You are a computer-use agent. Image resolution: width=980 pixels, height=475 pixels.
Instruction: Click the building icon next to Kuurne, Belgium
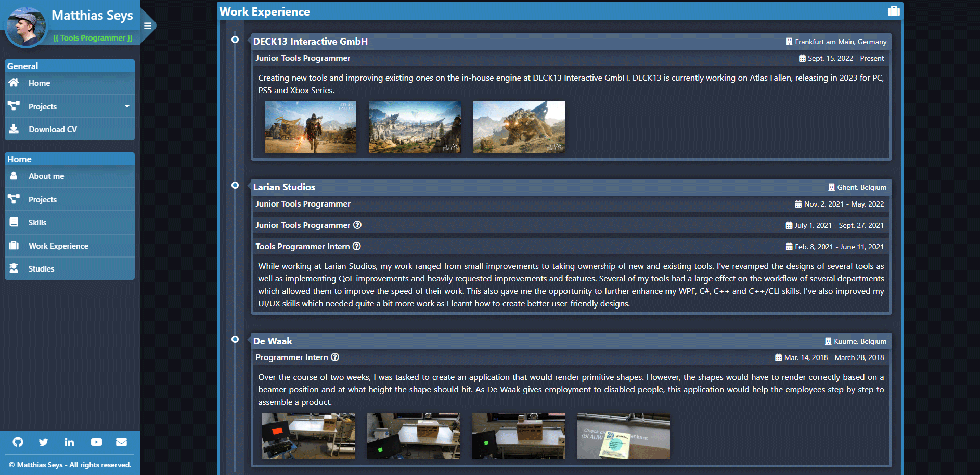click(828, 341)
